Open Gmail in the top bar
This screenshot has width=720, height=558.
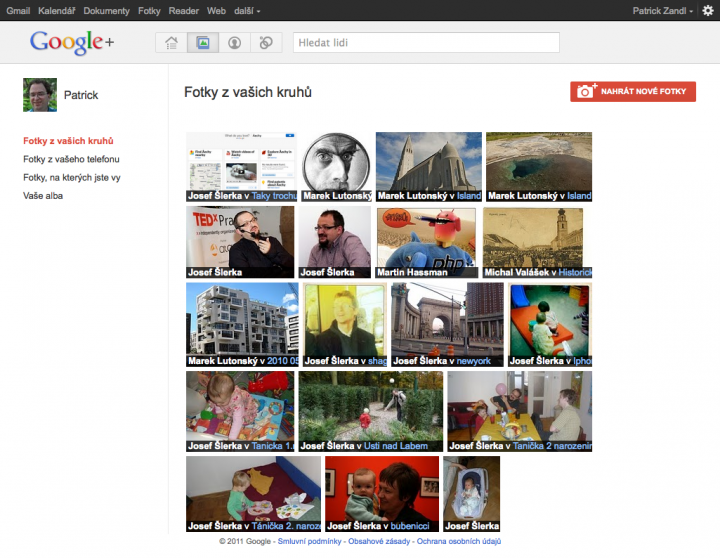[18, 11]
